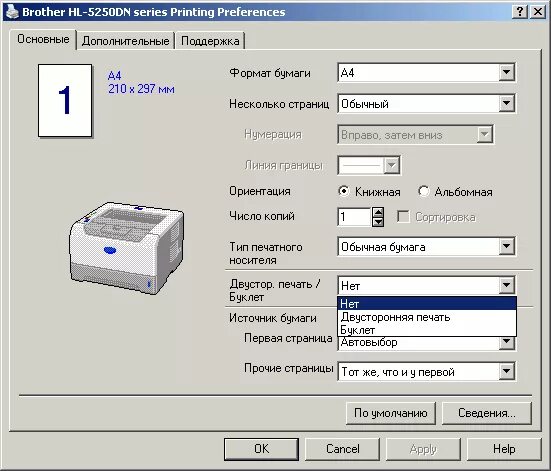The width and height of the screenshot is (551, 471).
Task: Click the Сведения... button
Action: [x=487, y=413]
